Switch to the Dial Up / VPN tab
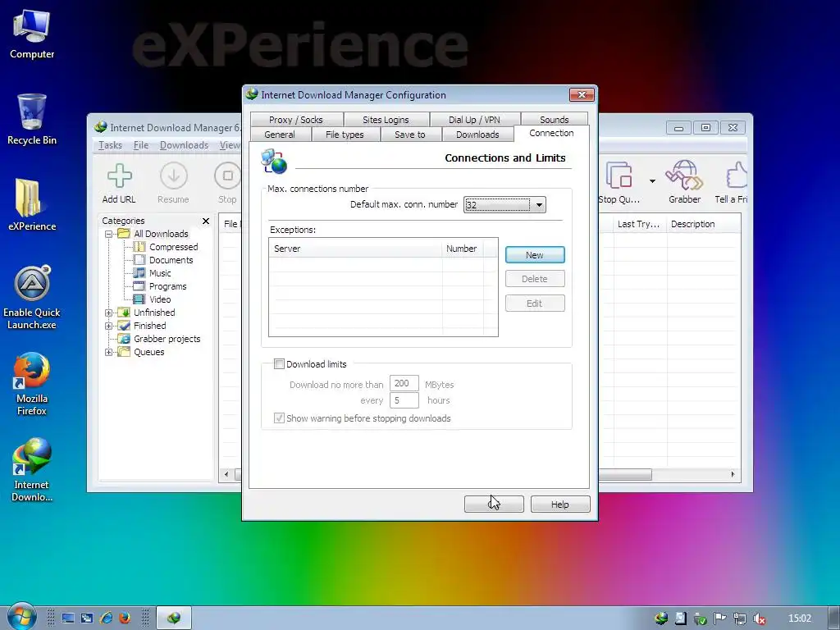840x630 pixels. click(x=474, y=120)
